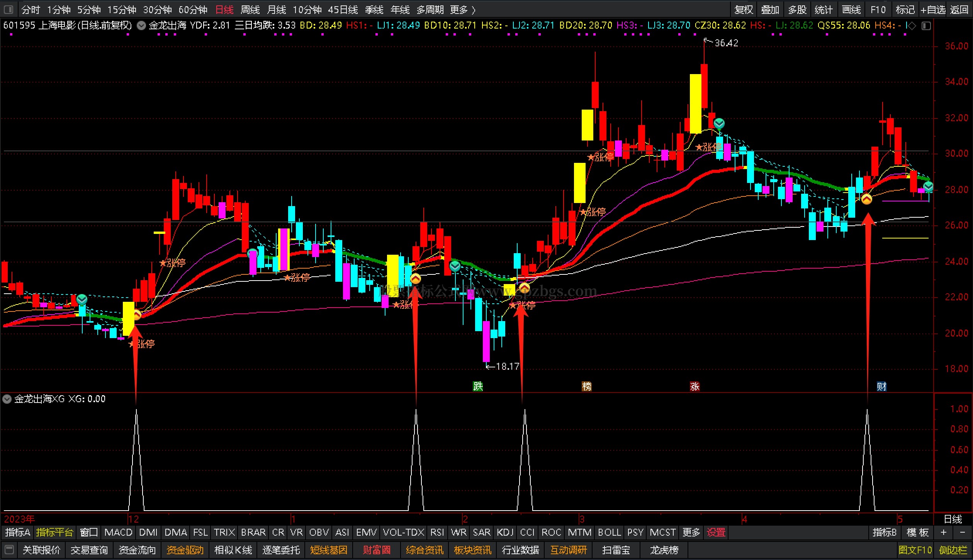
Task: Click the orange buy signal near 27.50 in April
Action: point(867,199)
